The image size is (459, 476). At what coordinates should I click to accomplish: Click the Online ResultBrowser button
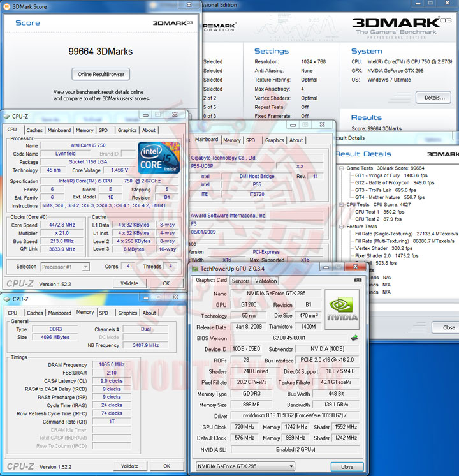click(x=101, y=74)
